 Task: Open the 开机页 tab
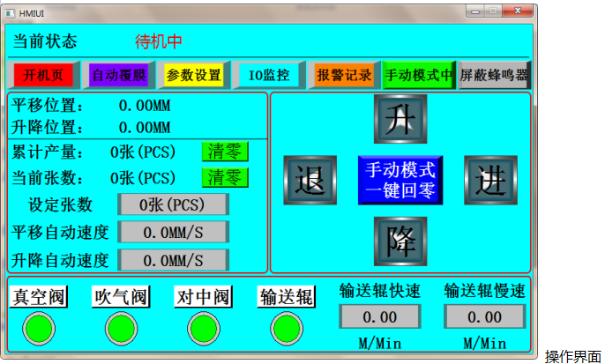pos(43,75)
